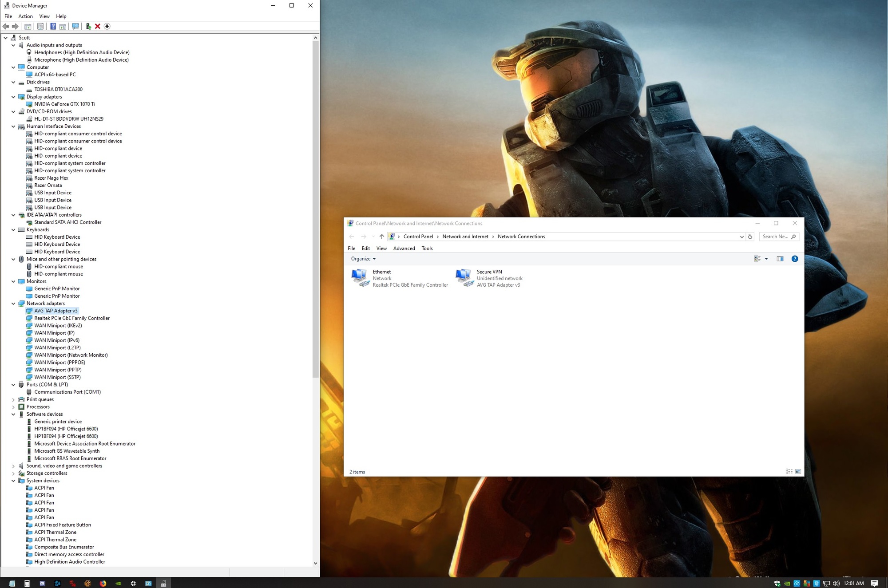The height and width of the screenshot is (588, 888).
Task: Collapse the Human Interface Devices node
Action: click(13, 126)
